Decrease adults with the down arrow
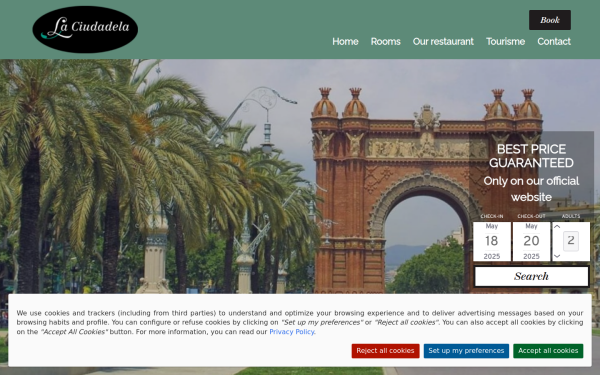600x375 pixels. coord(557,256)
